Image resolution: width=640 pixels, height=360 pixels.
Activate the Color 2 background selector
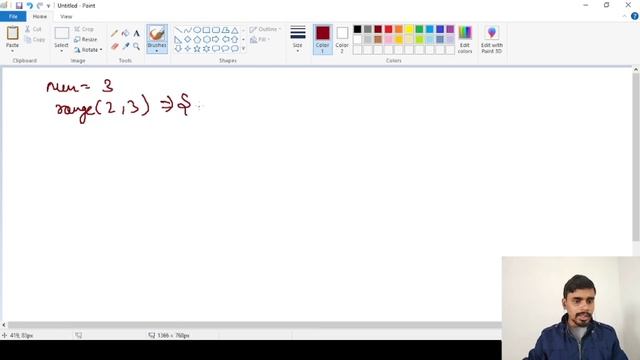pos(342,40)
